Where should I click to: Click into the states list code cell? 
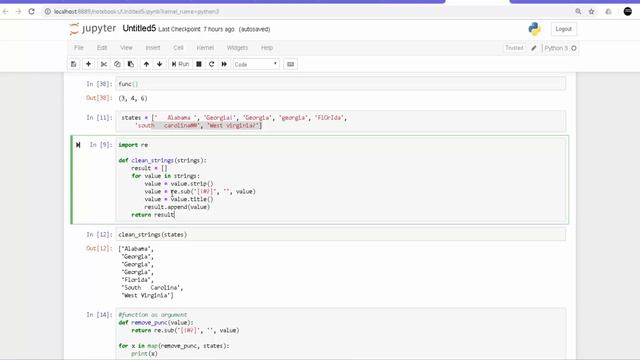(340, 121)
